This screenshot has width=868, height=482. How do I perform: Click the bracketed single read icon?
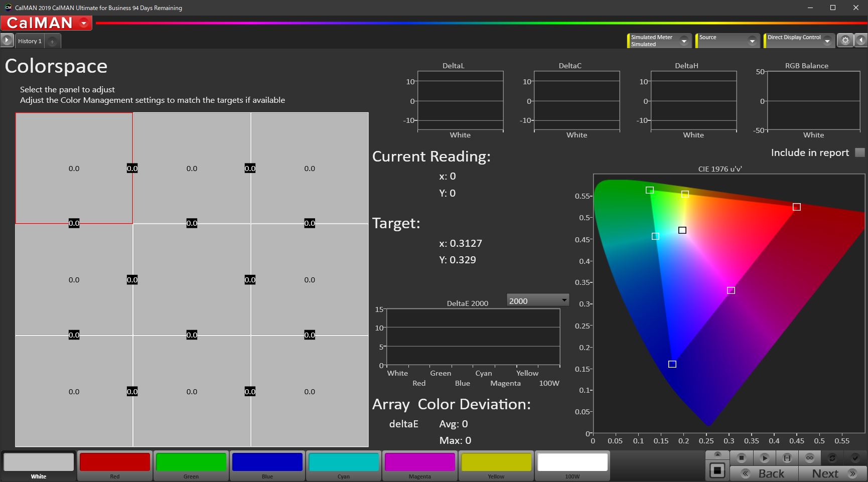787,457
